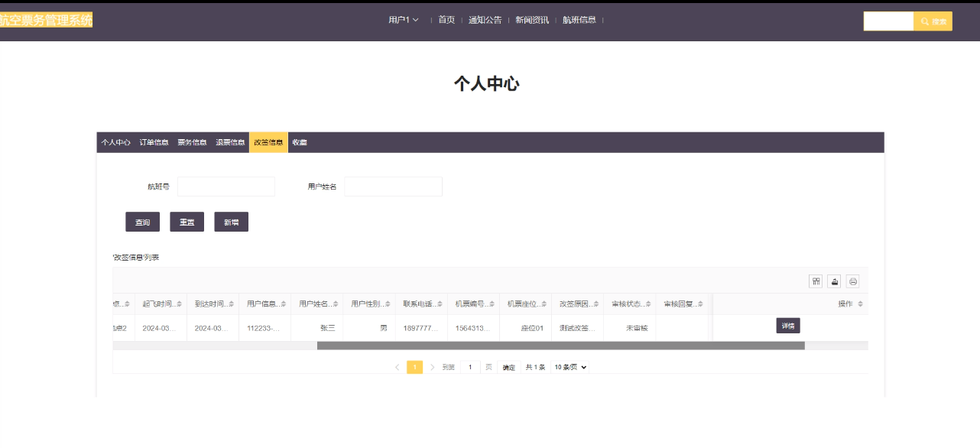980x448 pixels.
Task: Click the search magnifier button in header
Action: click(x=933, y=21)
